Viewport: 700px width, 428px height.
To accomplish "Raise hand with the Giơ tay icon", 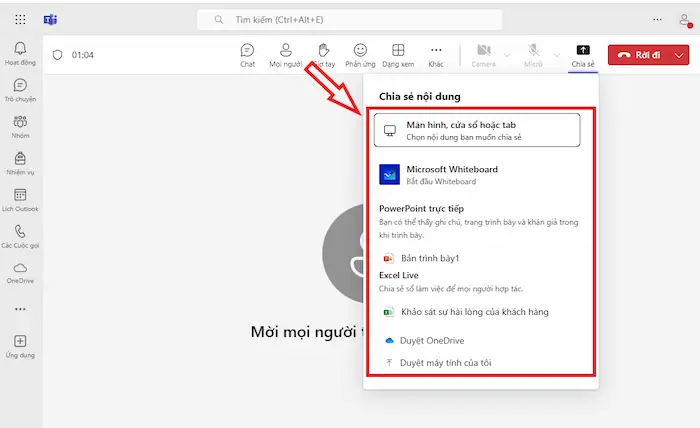I will pyautogui.click(x=322, y=54).
